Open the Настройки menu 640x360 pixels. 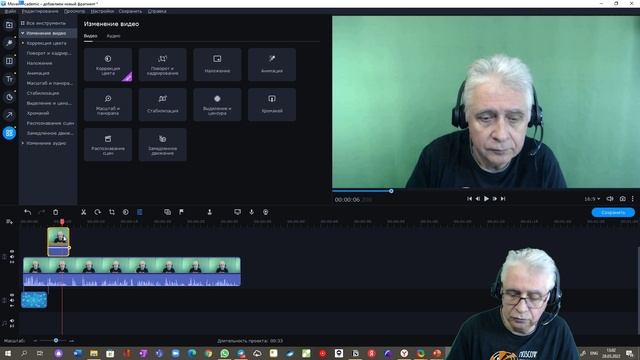102,11
